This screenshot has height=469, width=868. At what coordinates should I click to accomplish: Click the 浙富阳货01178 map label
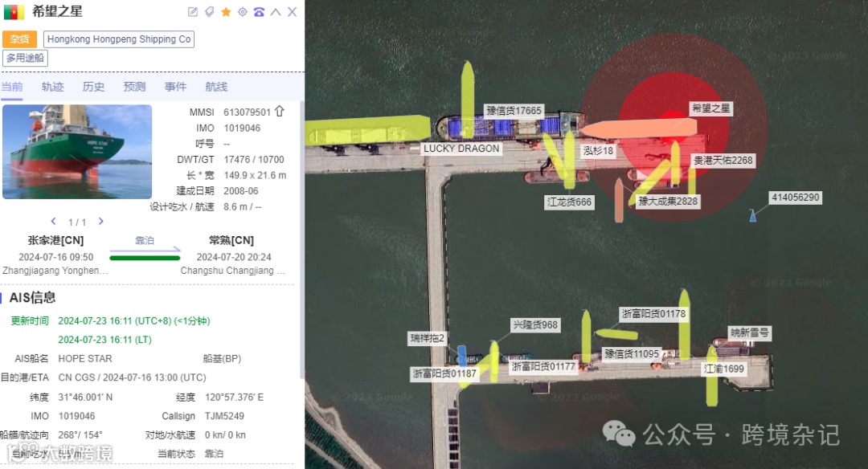pos(653,313)
